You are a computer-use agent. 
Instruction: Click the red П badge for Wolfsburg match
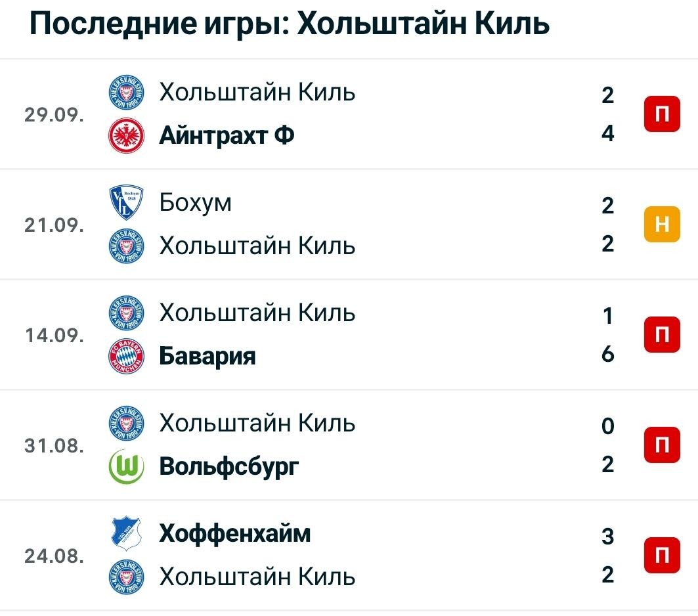coord(662,445)
